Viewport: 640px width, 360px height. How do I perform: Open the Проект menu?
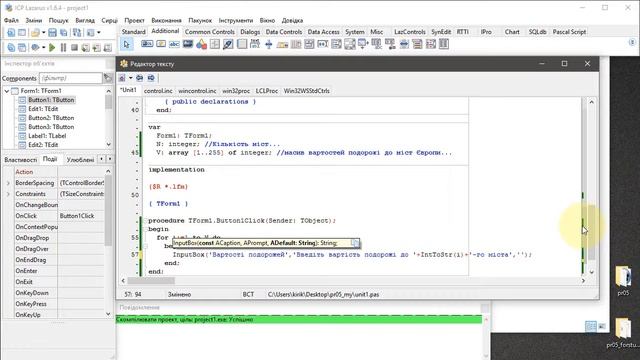[x=134, y=20]
